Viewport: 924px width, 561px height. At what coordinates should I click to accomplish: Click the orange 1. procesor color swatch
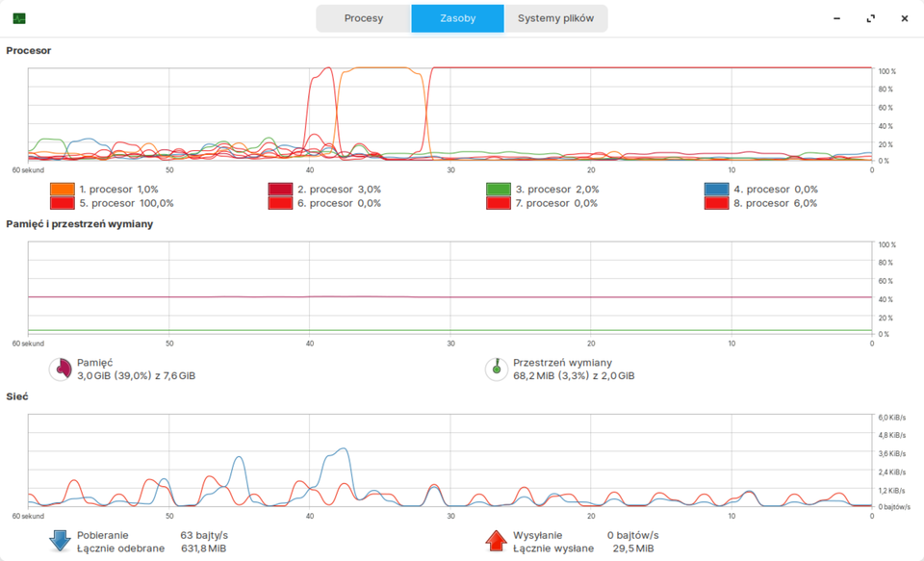[x=63, y=190]
